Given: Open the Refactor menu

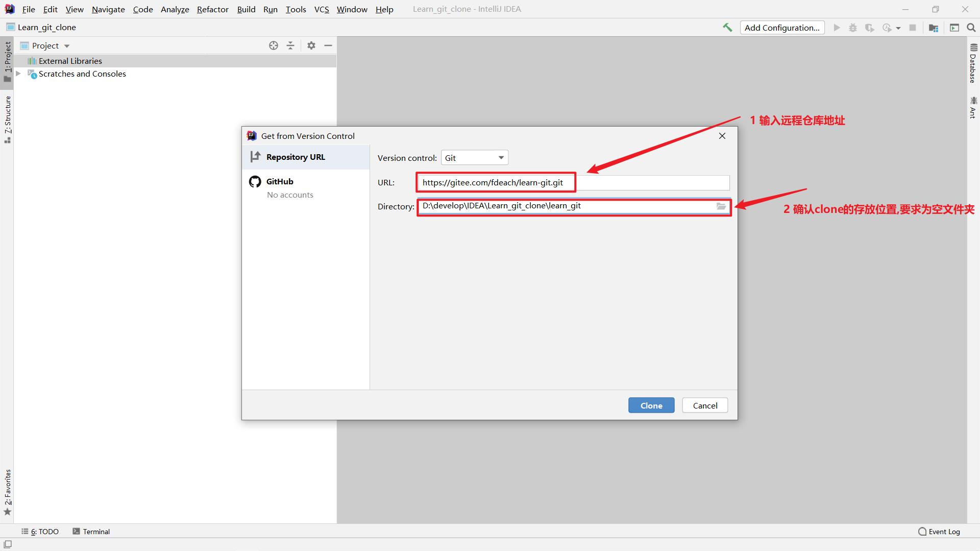Looking at the screenshot, I should click(213, 9).
